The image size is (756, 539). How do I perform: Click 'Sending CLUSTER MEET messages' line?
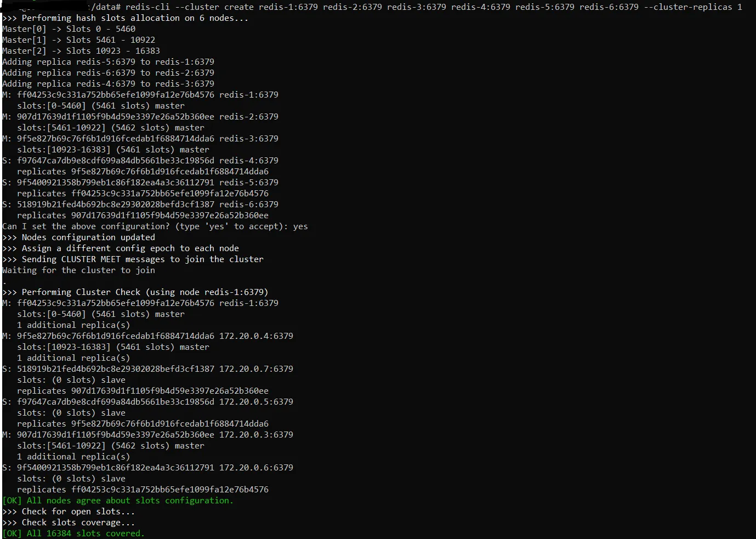pyautogui.click(x=133, y=259)
